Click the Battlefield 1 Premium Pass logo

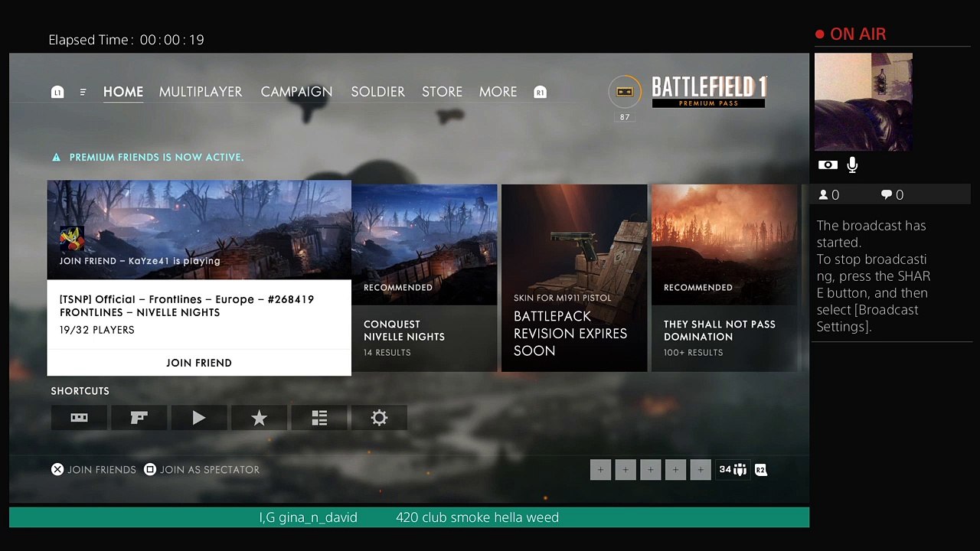coord(709,92)
